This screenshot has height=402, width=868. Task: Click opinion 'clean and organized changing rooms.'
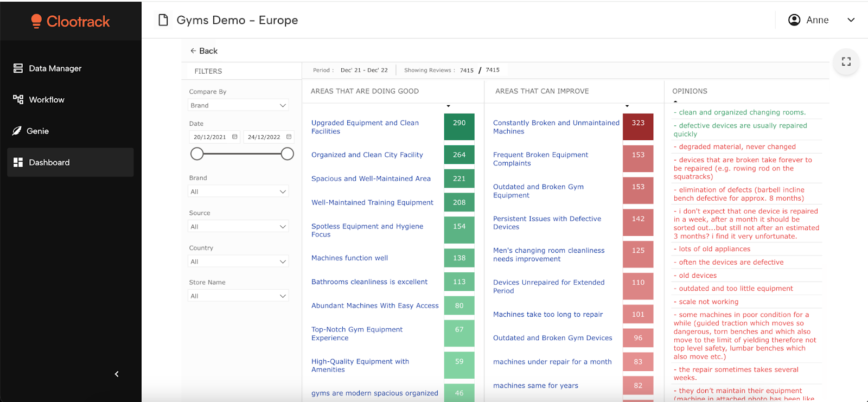coord(740,112)
